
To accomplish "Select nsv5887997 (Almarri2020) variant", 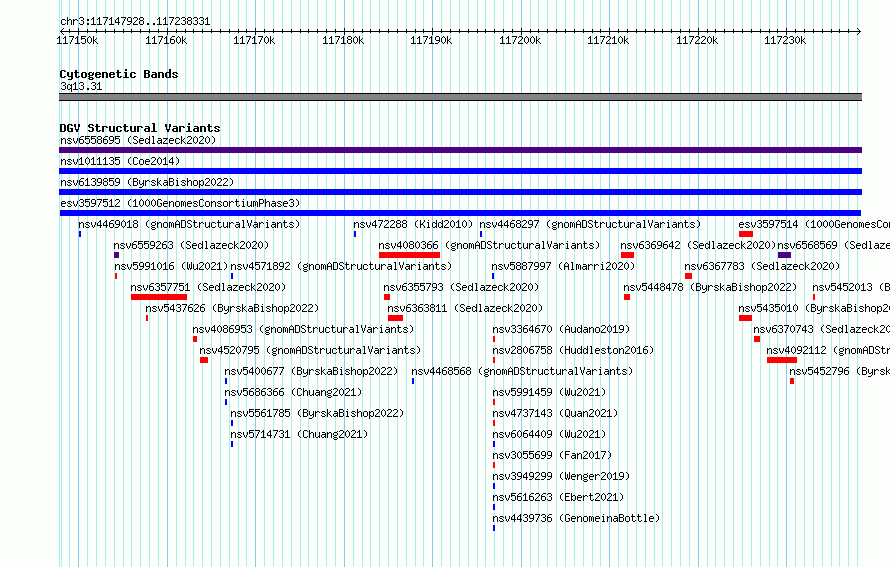I will tap(563, 266).
